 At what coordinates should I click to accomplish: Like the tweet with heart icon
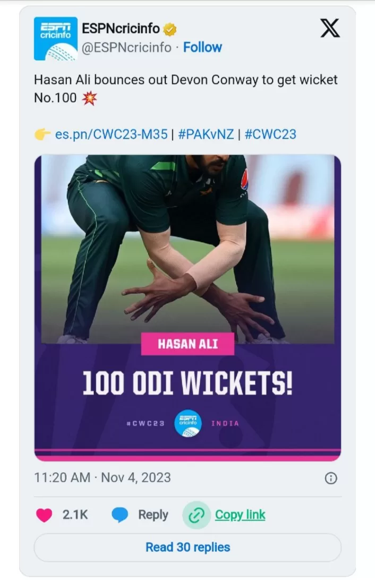(44, 515)
